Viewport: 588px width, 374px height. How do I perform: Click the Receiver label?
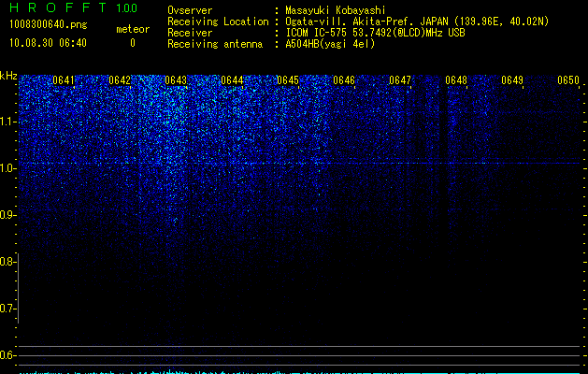coord(190,33)
